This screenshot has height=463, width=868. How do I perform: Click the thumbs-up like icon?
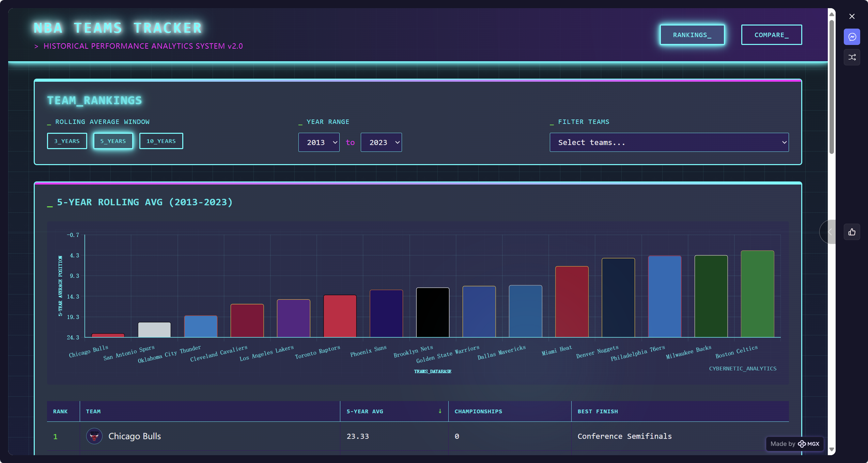(x=852, y=232)
